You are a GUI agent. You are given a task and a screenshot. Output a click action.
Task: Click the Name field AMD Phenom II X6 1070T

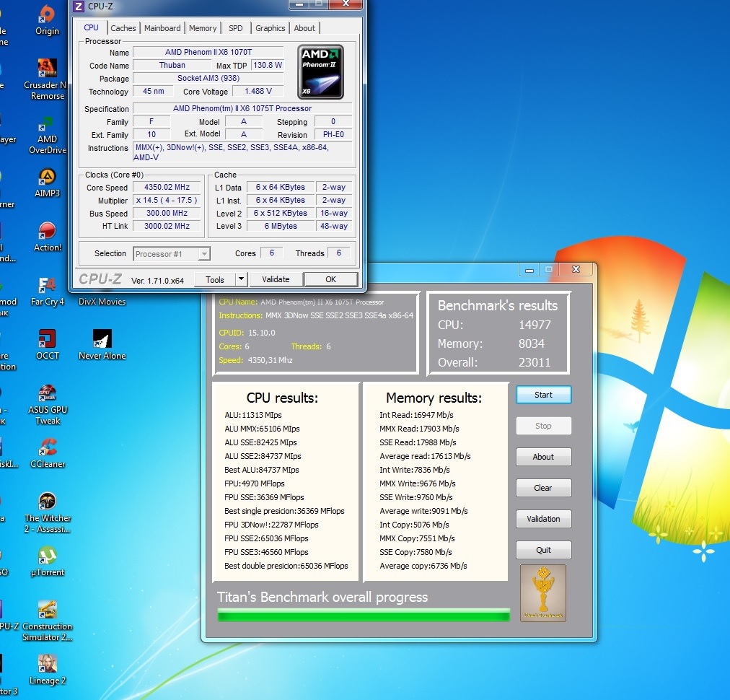208,52
